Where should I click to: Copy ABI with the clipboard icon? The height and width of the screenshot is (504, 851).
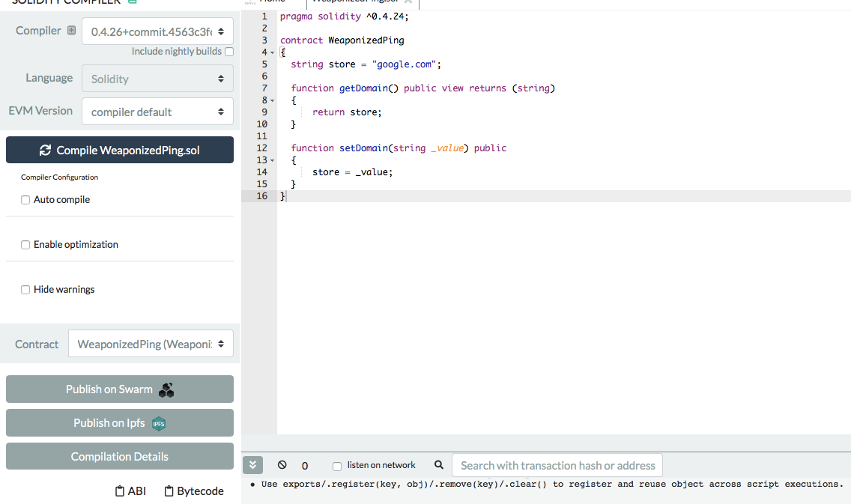[x=120, y=491]
